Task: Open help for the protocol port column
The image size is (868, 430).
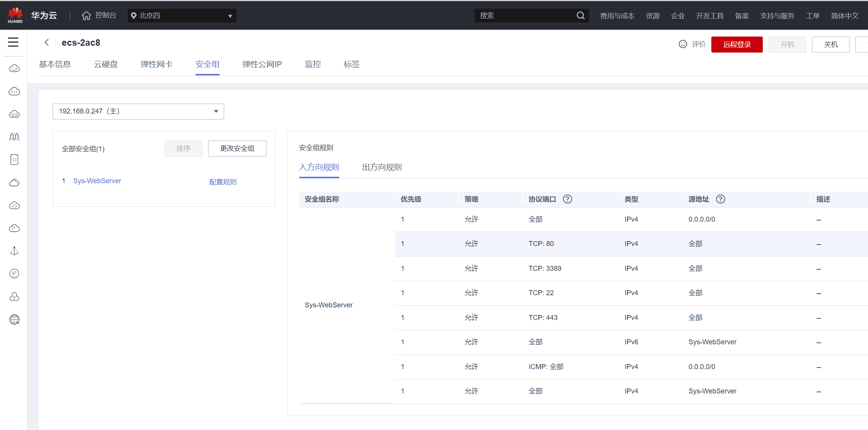Action: [567, 199]
